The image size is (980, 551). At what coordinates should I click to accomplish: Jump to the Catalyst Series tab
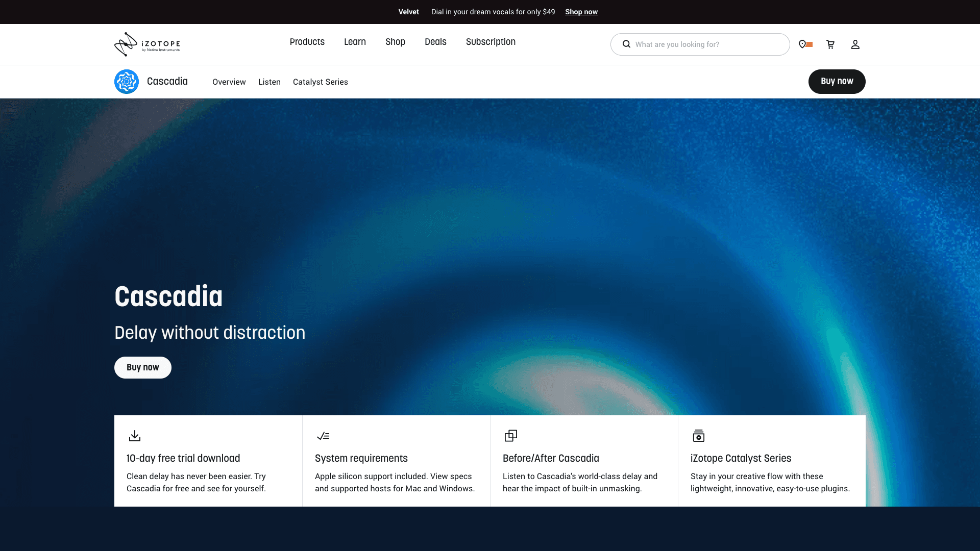coord(321,82)
